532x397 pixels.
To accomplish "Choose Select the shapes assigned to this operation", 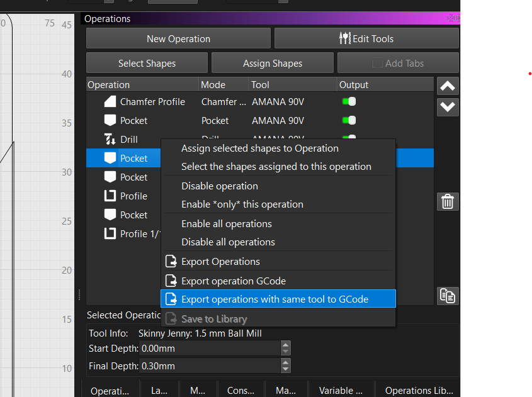I will coord(278,167).
